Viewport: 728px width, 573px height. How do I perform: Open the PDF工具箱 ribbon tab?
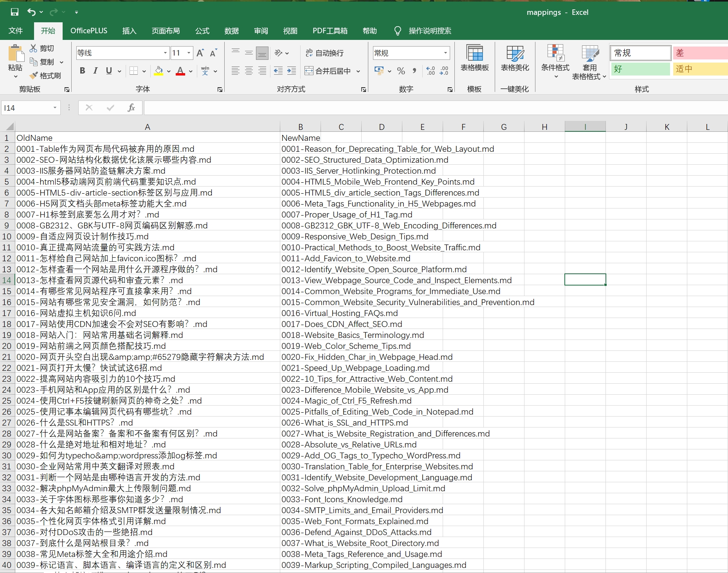pos(330,31)
